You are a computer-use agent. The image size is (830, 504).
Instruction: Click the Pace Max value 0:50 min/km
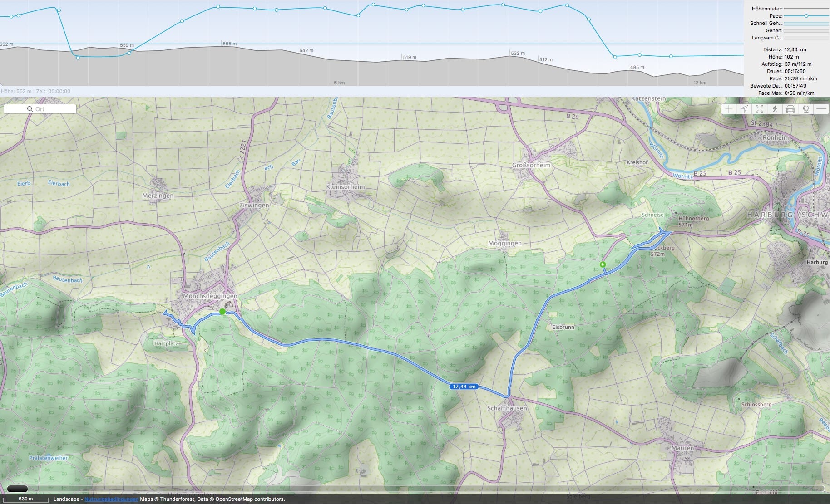(799, 93)
